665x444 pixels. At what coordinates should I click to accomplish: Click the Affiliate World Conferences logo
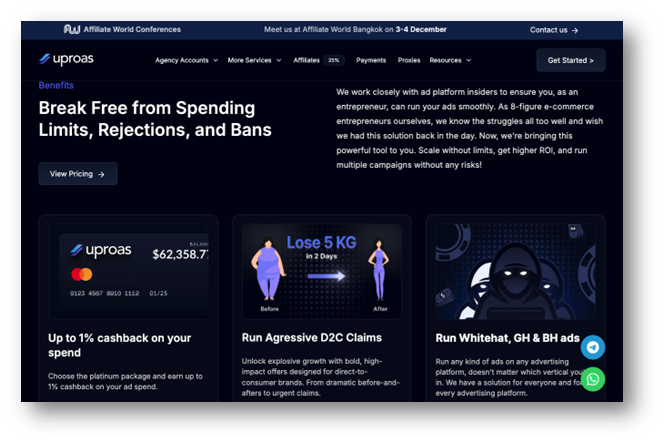click(x=122, y=29)
